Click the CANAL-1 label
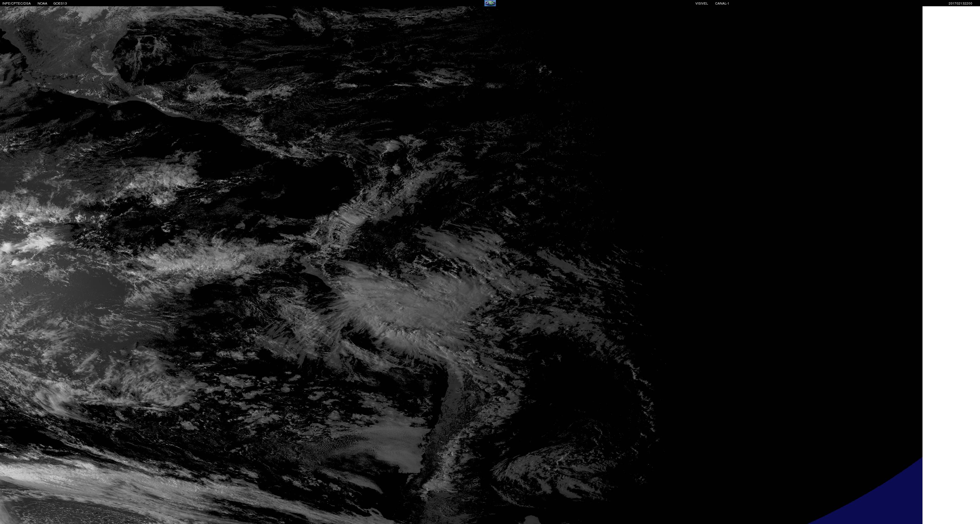 click(722, 3)
